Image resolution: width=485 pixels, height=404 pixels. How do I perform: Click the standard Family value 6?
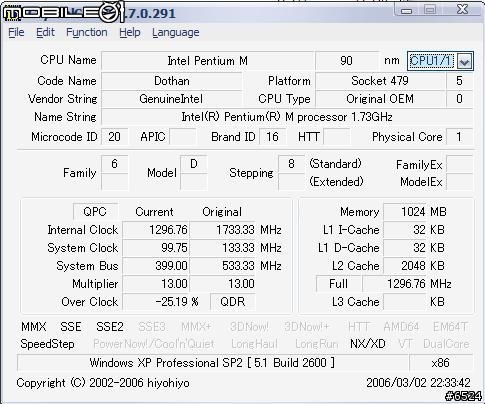point(114,164)
